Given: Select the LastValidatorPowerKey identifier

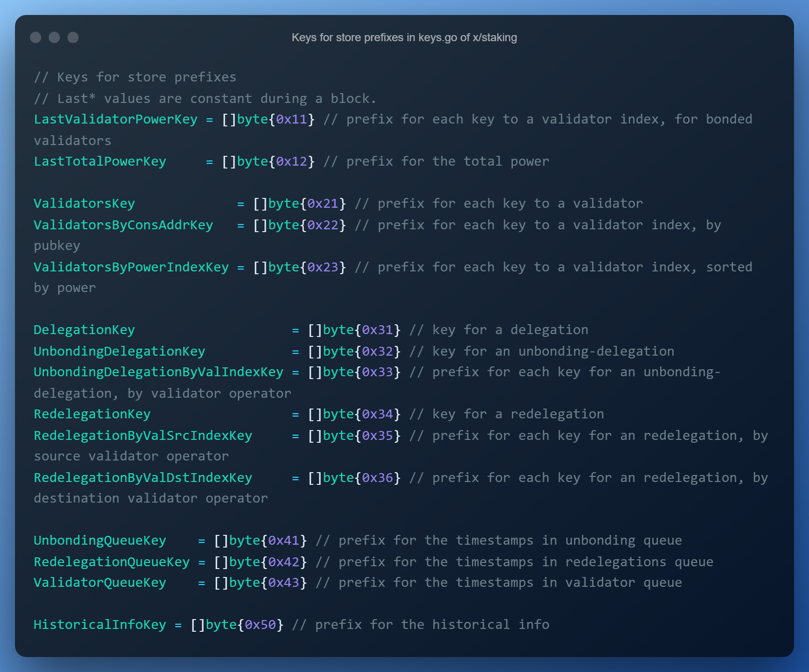Looking at the screenshot, I should coord(116,119).
